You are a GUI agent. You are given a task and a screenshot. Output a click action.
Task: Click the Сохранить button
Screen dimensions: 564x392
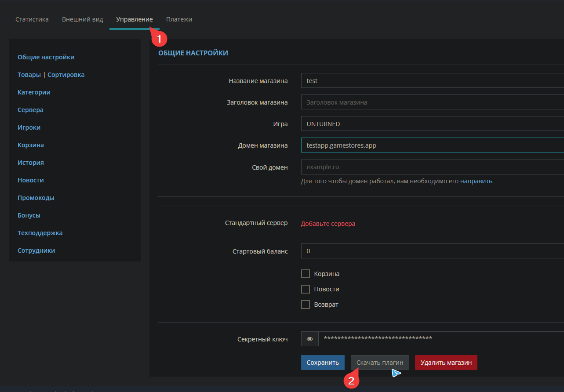[x=323, y=363]
